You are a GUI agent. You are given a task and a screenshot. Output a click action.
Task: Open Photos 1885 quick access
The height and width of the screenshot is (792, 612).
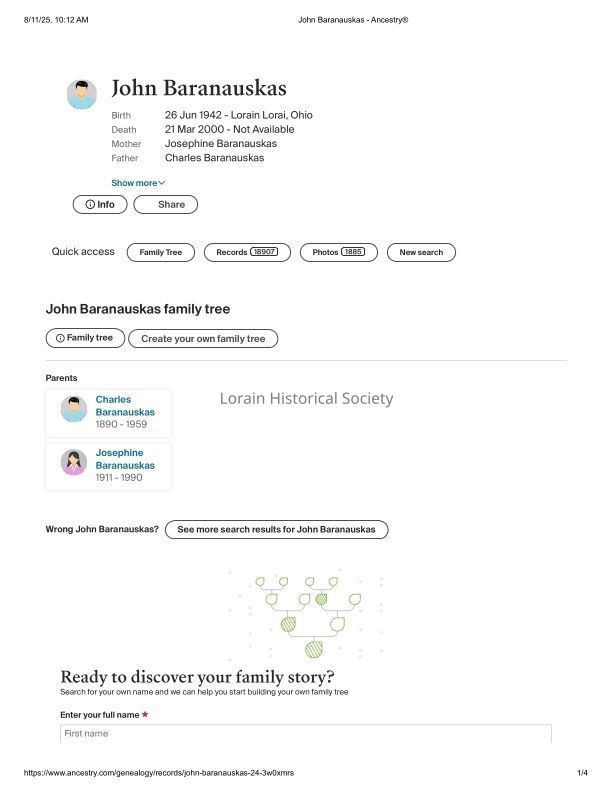(338, 252)
